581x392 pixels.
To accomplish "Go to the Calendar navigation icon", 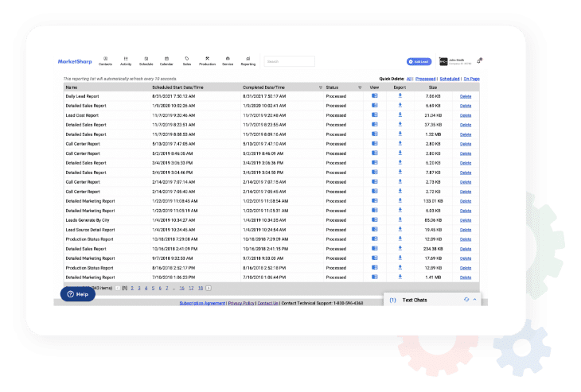I will 166,61.
